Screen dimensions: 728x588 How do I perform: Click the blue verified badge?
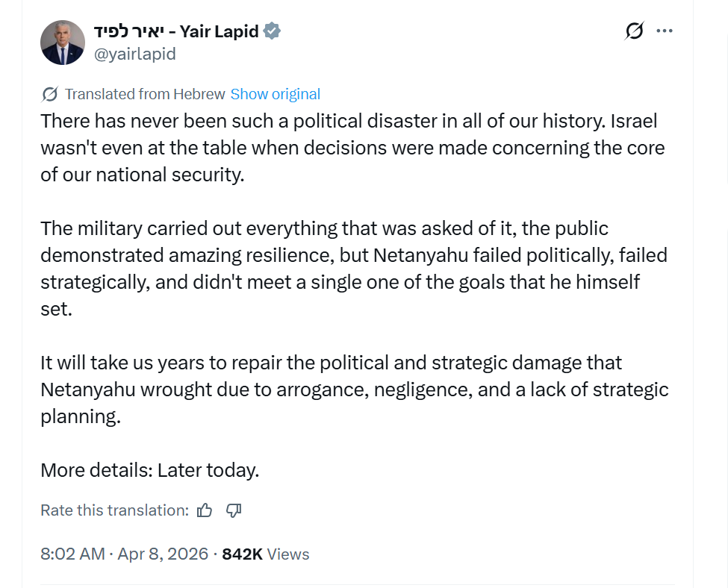pyautogui.click(x=273, y=31)
